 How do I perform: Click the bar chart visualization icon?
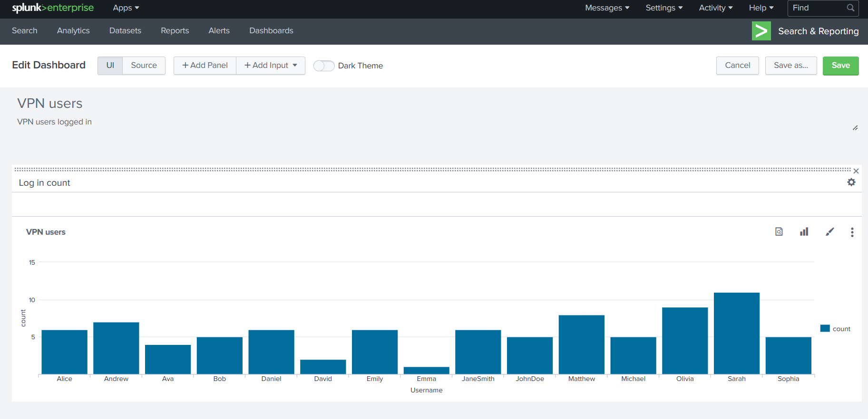click(804, 232)
